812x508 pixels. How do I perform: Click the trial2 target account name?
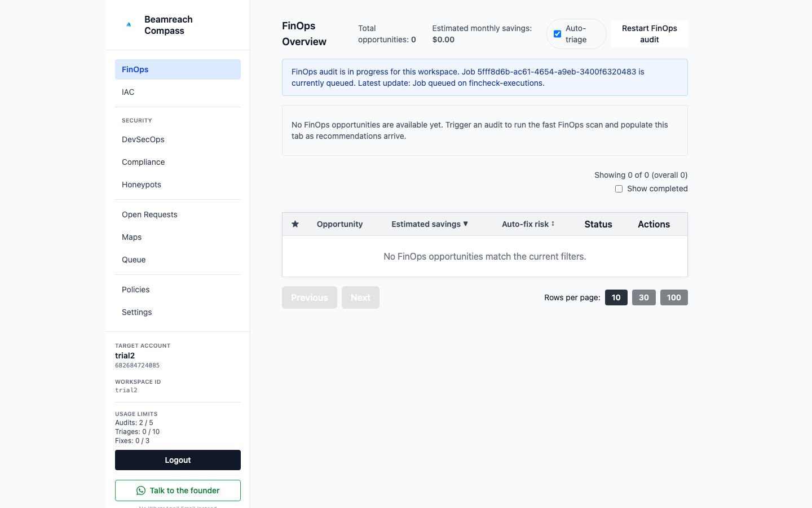click(125, 356)
